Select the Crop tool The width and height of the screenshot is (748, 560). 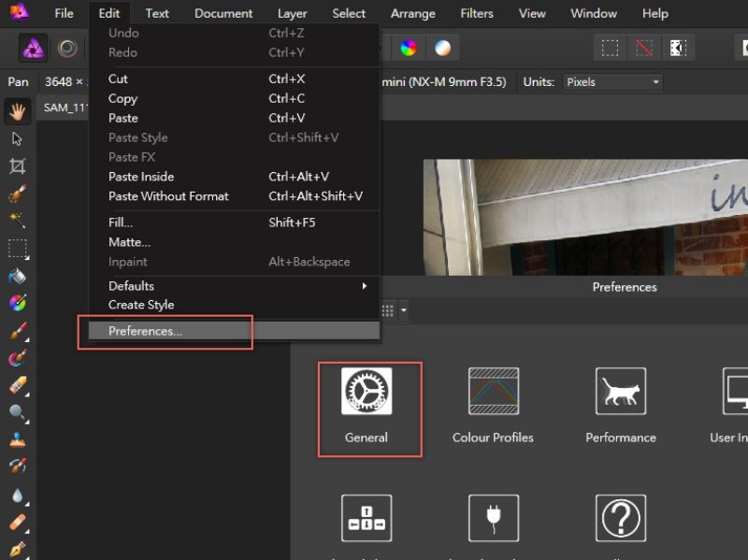[x=17, y=166]
